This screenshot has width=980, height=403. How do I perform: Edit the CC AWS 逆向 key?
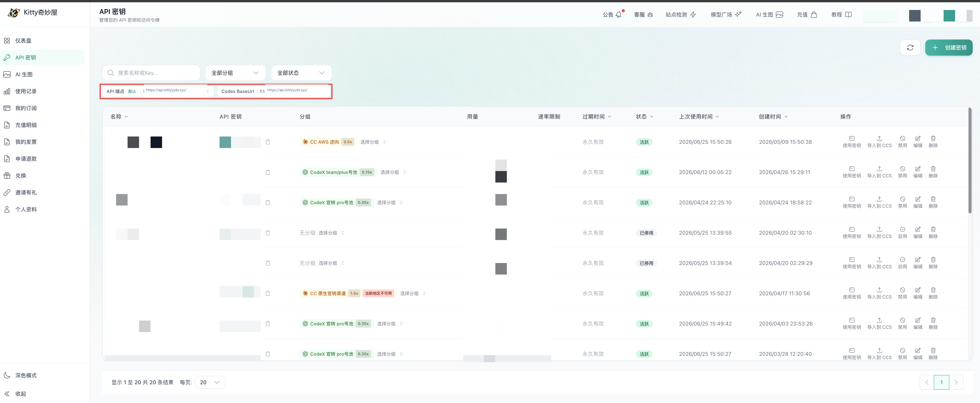tap(918, 142)
